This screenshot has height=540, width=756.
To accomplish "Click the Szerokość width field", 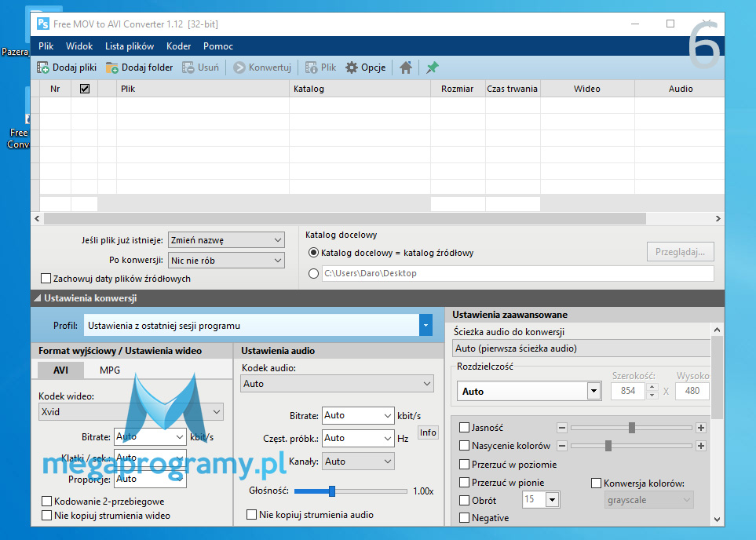I will click(628, 391).
